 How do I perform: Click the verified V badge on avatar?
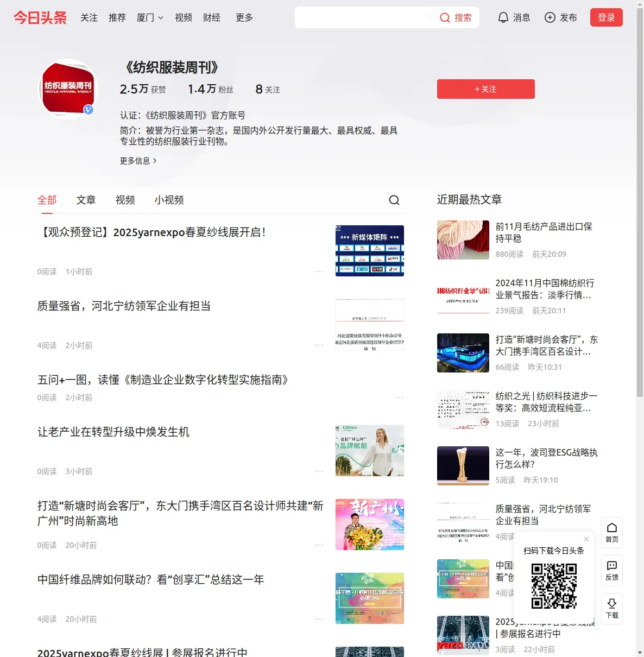(x=89, y=110)
